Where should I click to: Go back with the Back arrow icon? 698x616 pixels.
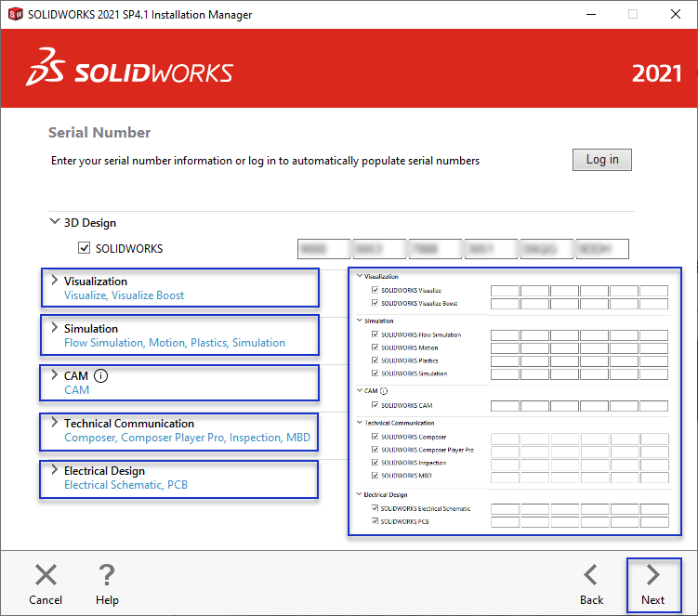tap(591, 574)
